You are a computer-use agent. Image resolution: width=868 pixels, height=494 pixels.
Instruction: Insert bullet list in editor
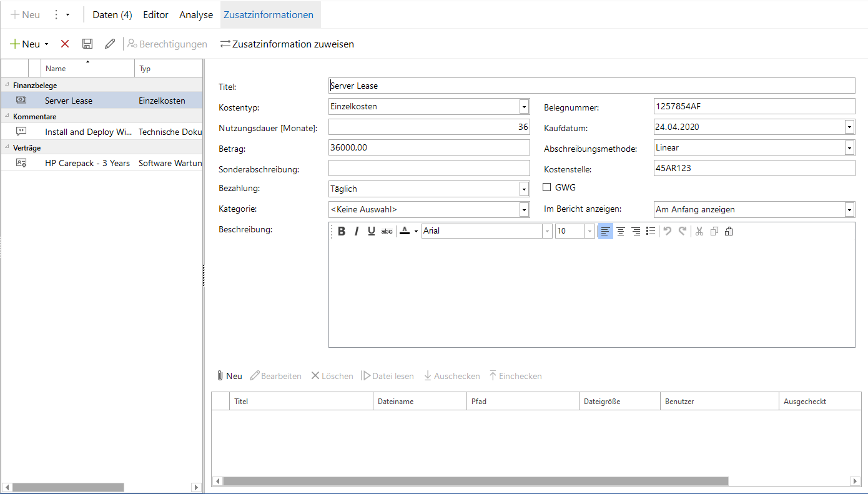651,231
